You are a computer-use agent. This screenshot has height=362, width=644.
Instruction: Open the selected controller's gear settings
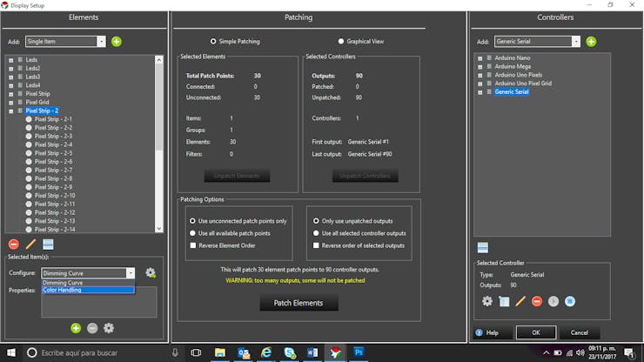[487, 301]
